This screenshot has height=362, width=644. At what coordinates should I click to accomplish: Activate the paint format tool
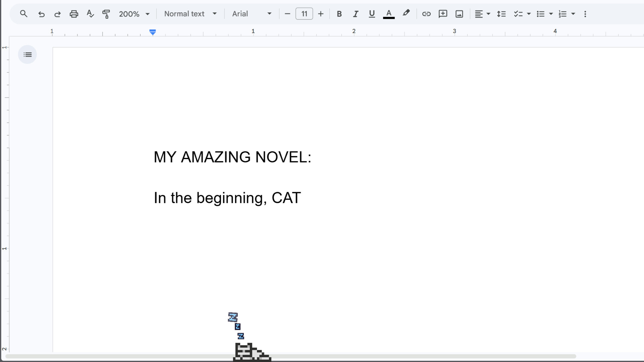(x=106, y=14)
